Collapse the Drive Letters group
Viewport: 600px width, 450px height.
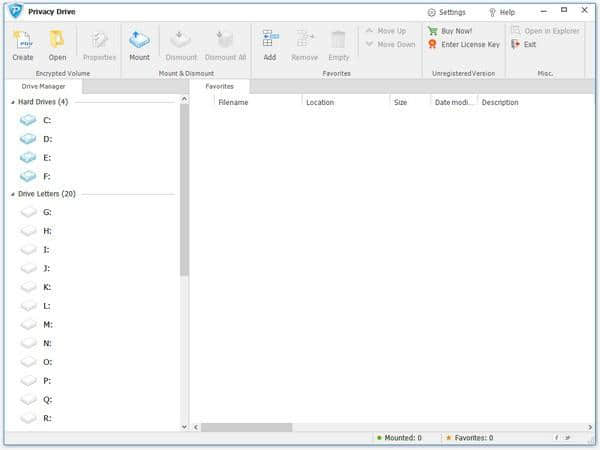pyautogui.click(x=13, y=194)
